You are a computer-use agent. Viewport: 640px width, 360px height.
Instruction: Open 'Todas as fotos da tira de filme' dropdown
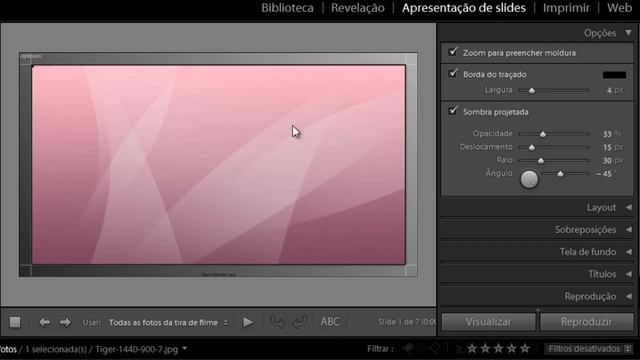[x=168, y=322]
